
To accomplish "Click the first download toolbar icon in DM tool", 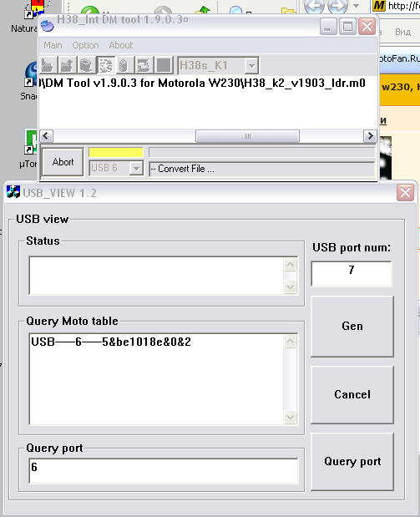I will point(48,65).
